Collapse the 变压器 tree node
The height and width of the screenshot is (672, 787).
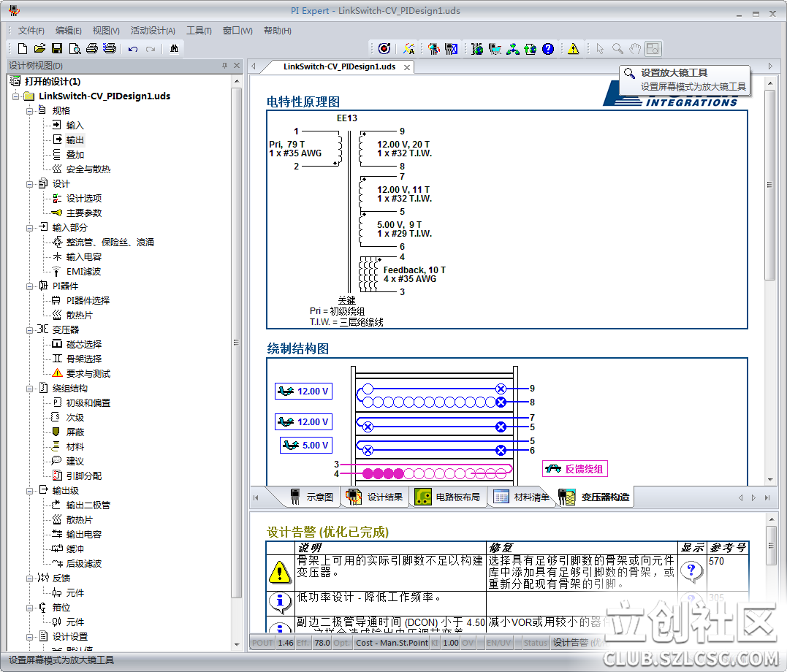click(30, 330)
